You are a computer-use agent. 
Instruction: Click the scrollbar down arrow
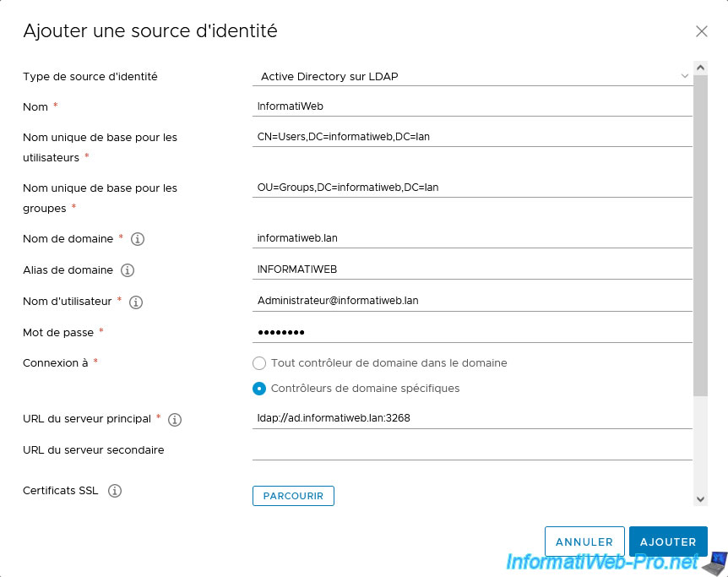(701, 499)
